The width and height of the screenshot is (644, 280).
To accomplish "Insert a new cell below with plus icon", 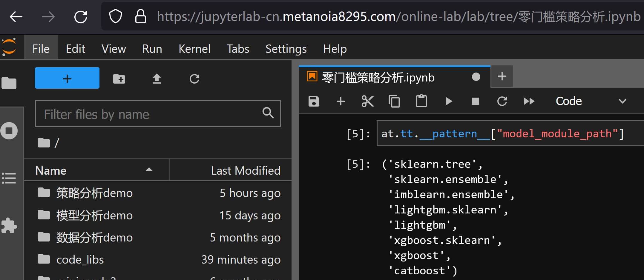I will click(341, 101).
